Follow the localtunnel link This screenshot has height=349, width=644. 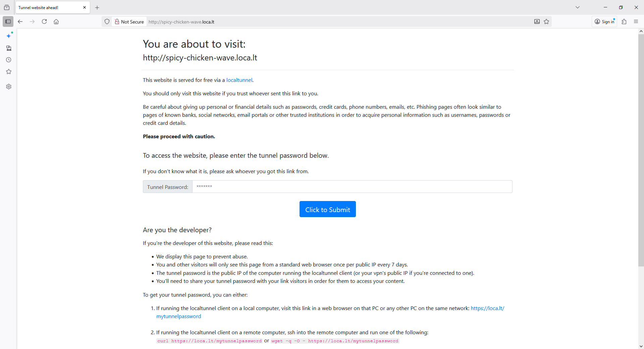tap(239, 80)
